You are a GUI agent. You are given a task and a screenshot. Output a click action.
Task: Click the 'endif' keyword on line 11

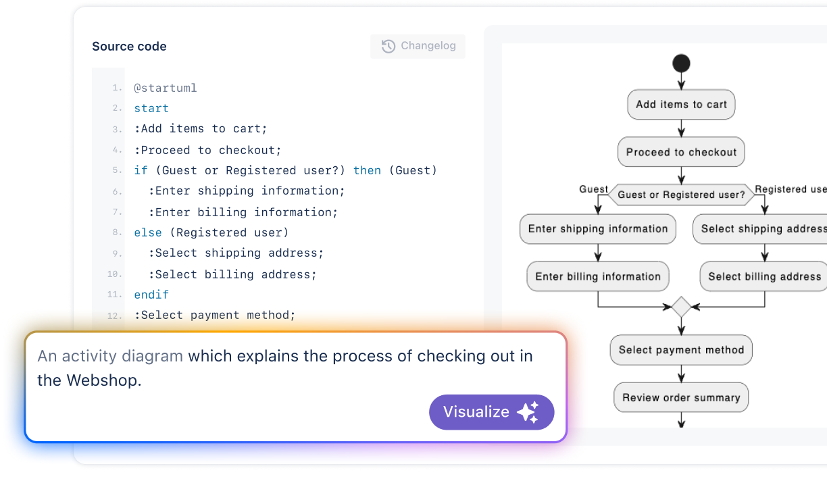[151, 295]
